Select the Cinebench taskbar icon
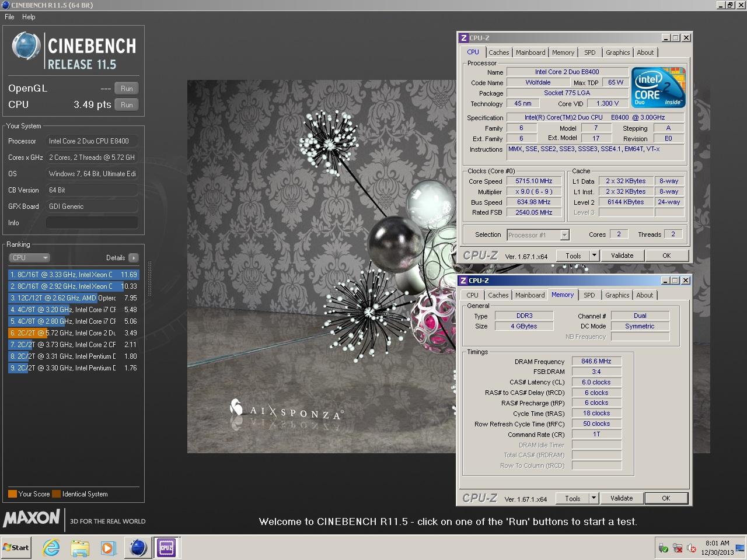747x560 pixels. [x=138, y=548]
